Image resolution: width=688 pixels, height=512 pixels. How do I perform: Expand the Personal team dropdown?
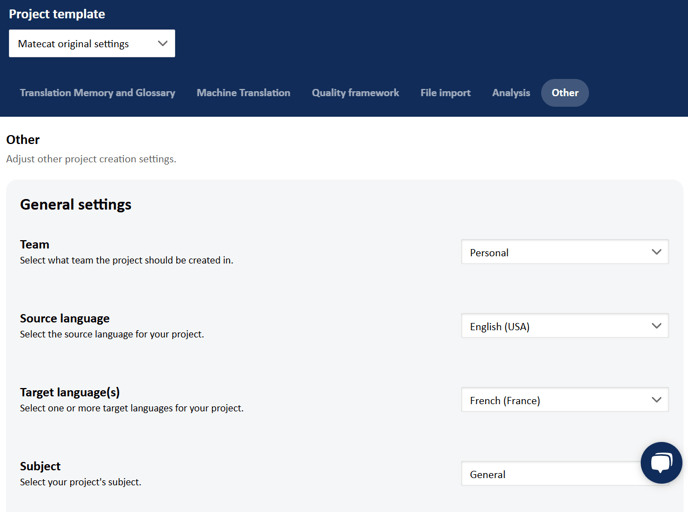click(x=565, y=252)
